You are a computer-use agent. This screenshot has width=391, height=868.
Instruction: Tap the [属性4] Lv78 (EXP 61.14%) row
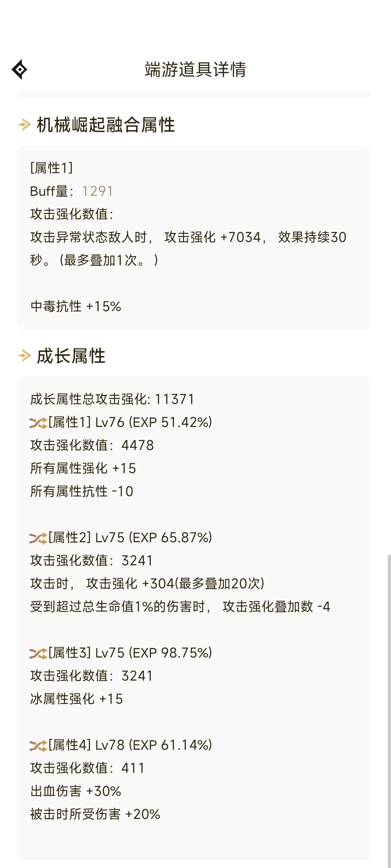(121, 745)
